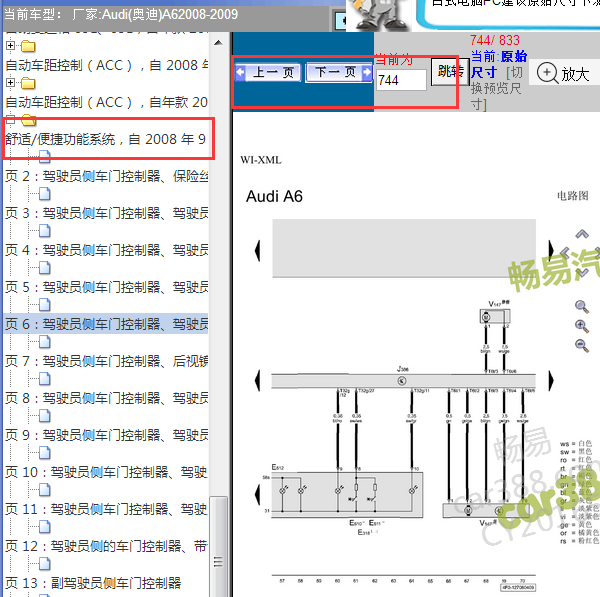600x597 pixels.
Task: Focus the page number field showing 744
Action: coord(401,80)
